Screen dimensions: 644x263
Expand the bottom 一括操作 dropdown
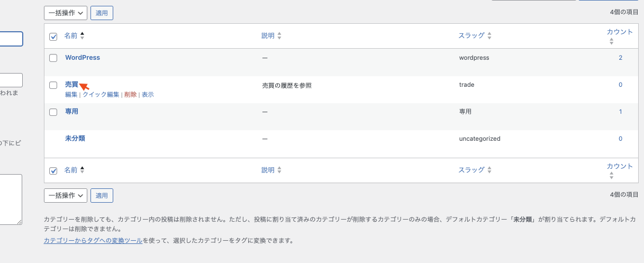[x=65, y=196]
